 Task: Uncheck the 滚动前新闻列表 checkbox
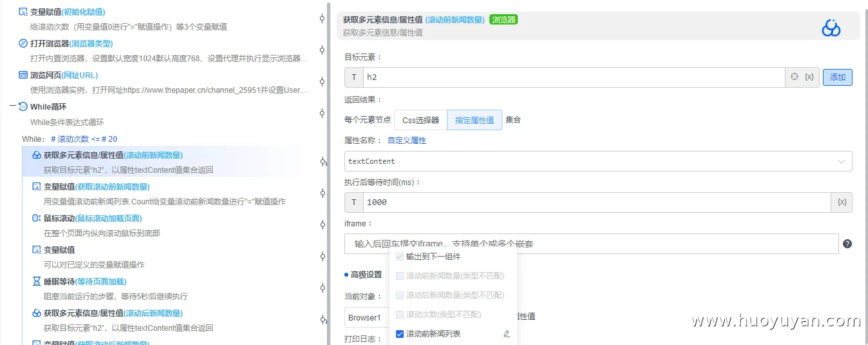[400, 334]
